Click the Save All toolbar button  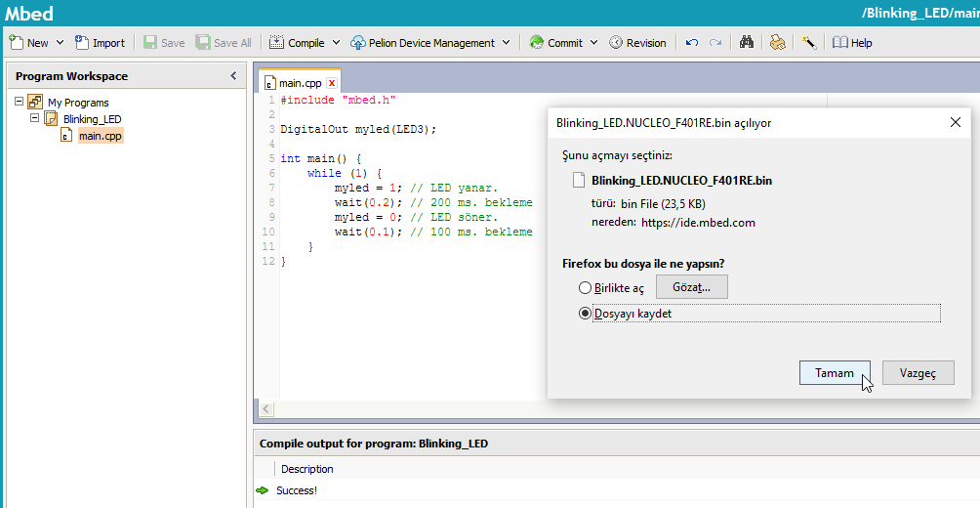point(224,43)
